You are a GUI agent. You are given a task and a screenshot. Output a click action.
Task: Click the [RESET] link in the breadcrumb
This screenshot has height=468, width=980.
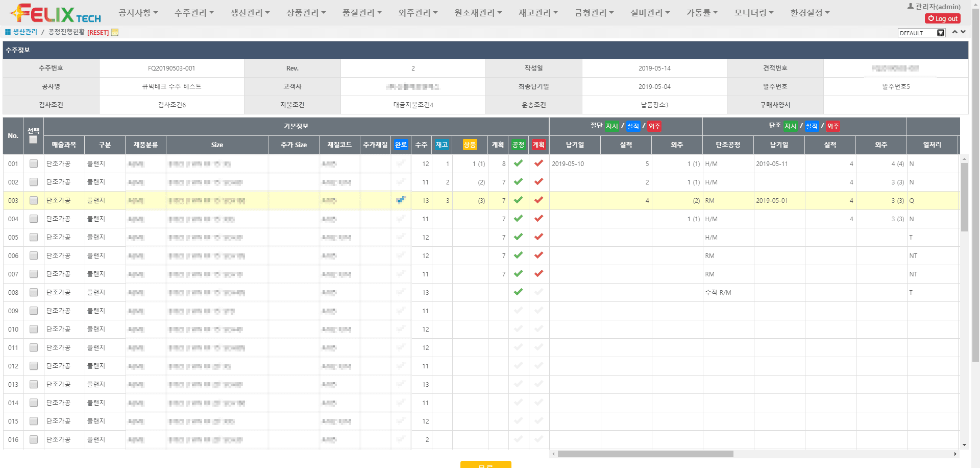click(97, 32)
